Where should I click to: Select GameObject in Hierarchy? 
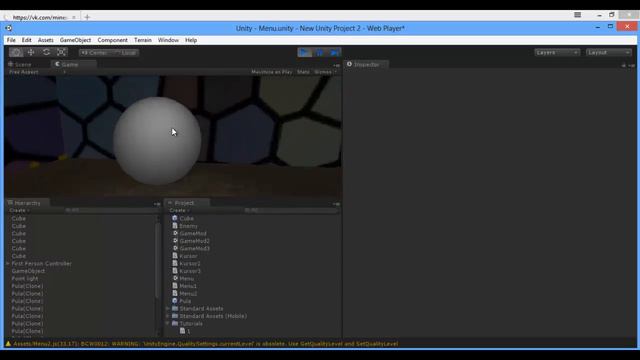tap(28, 271)
